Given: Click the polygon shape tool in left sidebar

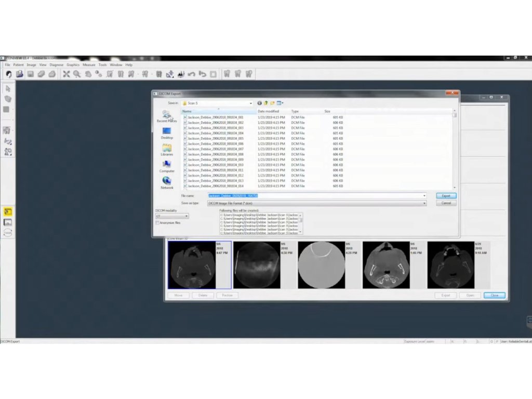Looking at the screenshot, I should 8,99.
